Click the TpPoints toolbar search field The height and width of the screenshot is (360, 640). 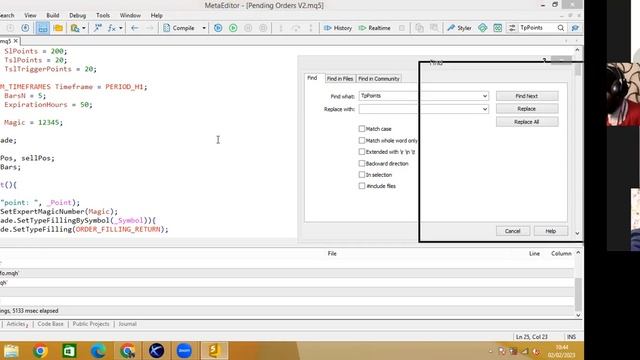point(537,28)
